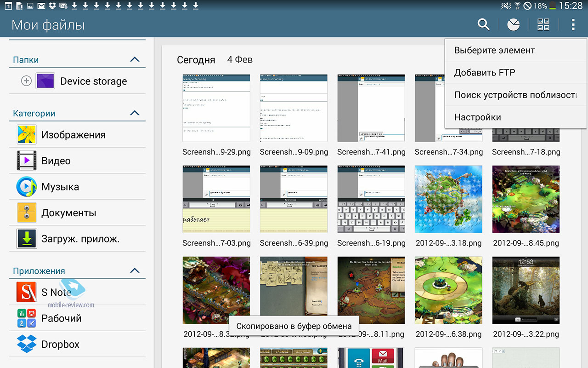Tap the clock showing 15:28
Image resolution: width=588 pixels, height=368 pixels.
pyautogui.click(x=571, y=6)
